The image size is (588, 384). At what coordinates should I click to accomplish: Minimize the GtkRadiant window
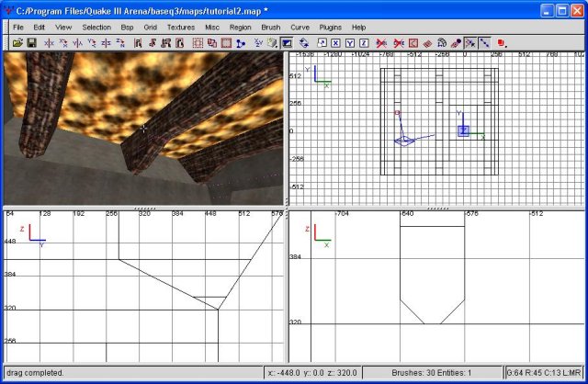pyautogui.click(x=548, y=10)
